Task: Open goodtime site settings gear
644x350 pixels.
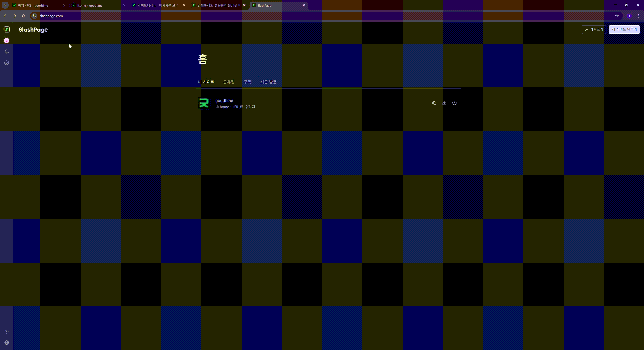Action: coord(454,103)
